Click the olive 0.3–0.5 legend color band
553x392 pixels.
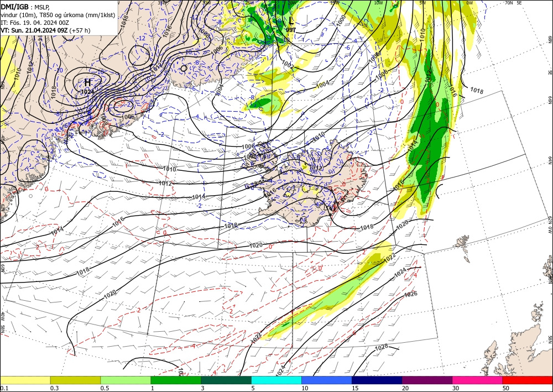[75, 380]
